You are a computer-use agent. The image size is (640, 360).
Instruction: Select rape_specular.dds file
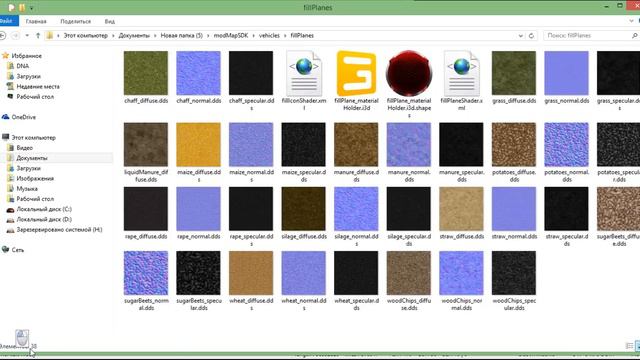(251, 209)
